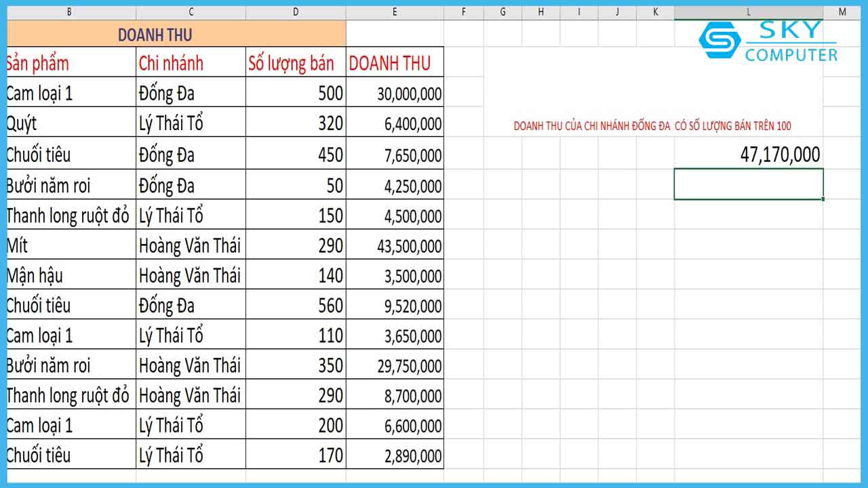Select the revenue cell 9,520,000
The height and width of the screenshot is (488, 868).
[x=395, y=305]
